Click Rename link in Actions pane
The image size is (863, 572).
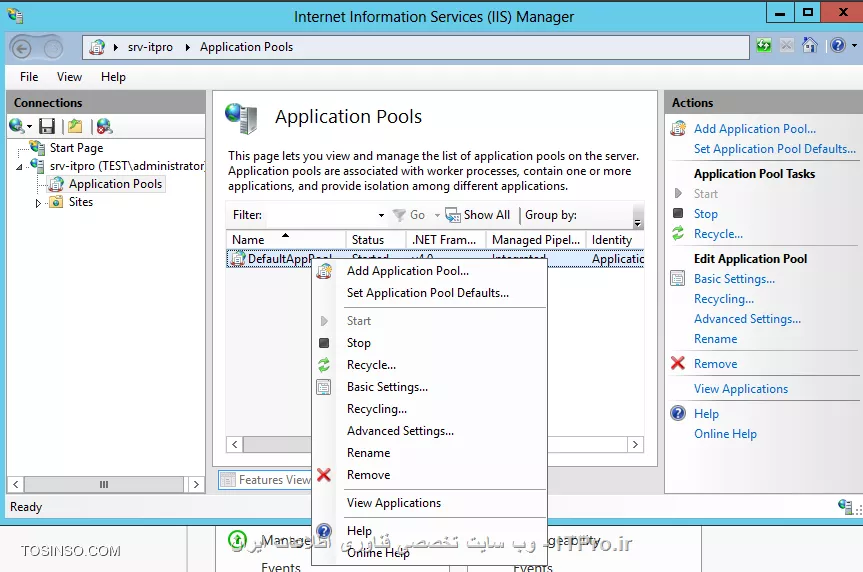(715, 339)
